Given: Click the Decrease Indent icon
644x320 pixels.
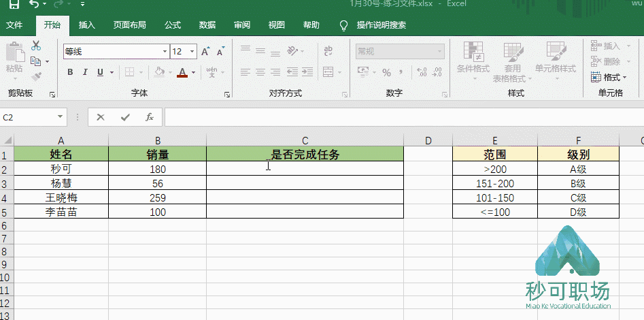Looking at the screenshot, I should (292, 72).
